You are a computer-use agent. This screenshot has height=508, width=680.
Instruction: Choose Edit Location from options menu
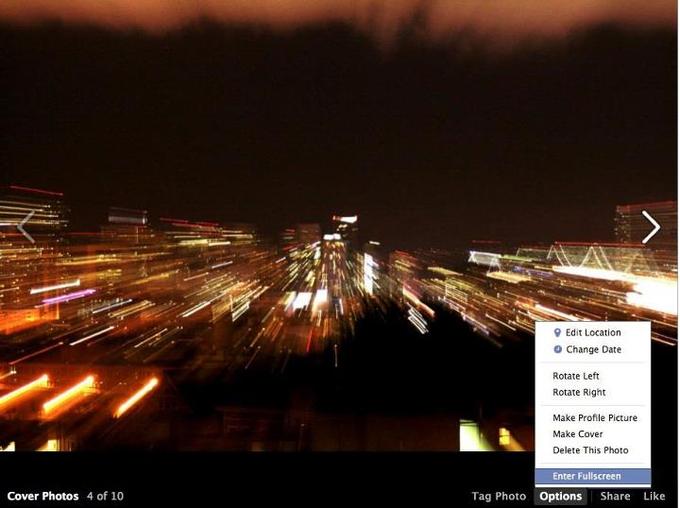[x=593, y=333]
